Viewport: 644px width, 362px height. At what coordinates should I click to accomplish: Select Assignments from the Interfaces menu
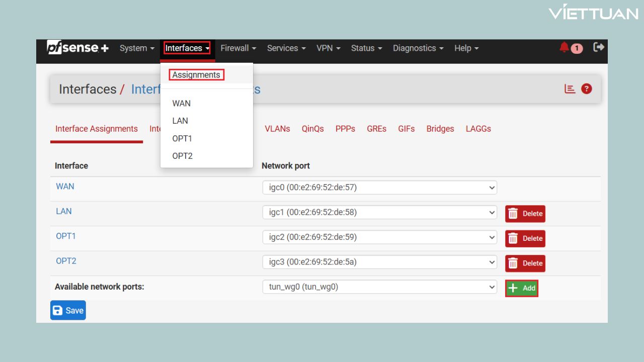[x=196, y=74]
